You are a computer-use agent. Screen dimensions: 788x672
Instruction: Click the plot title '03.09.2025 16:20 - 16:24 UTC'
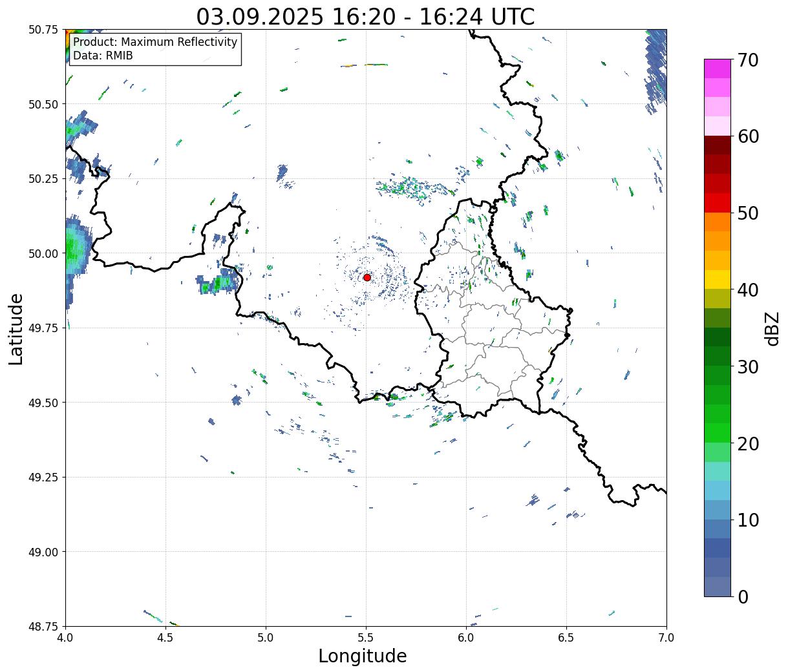[366, 16]
